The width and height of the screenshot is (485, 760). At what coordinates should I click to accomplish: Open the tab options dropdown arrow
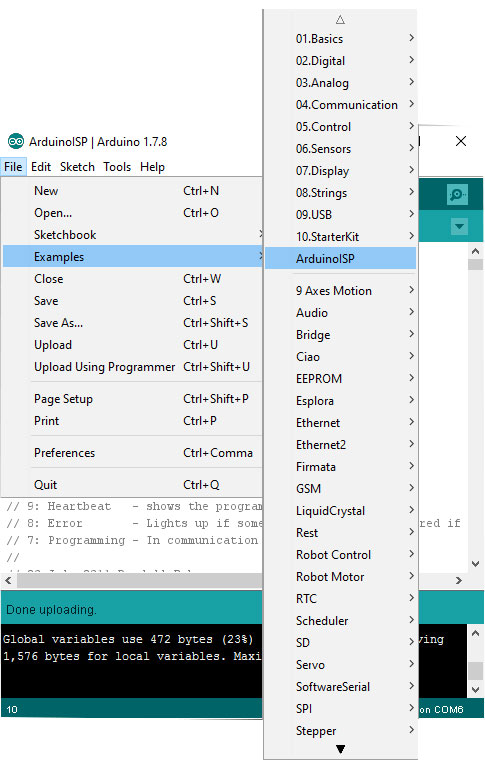(x=459, y=226)
